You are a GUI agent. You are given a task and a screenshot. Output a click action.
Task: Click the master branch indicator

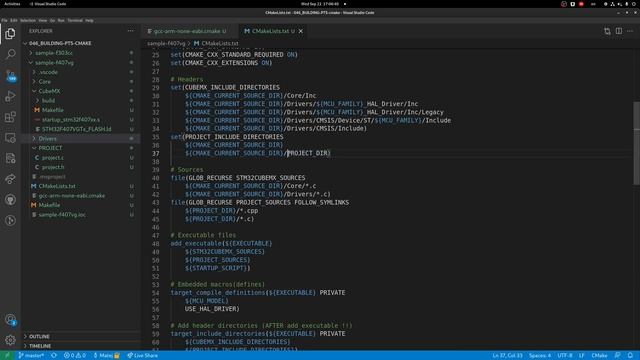[x=31, y=356]
